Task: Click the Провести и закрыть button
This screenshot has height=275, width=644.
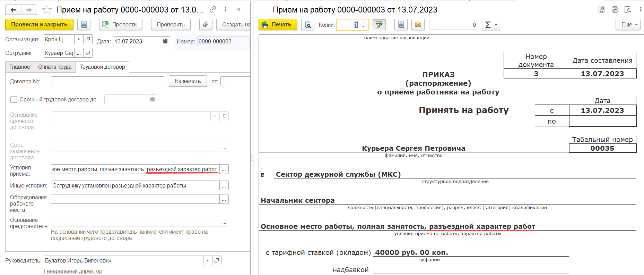Action: (x=39, y=25)
